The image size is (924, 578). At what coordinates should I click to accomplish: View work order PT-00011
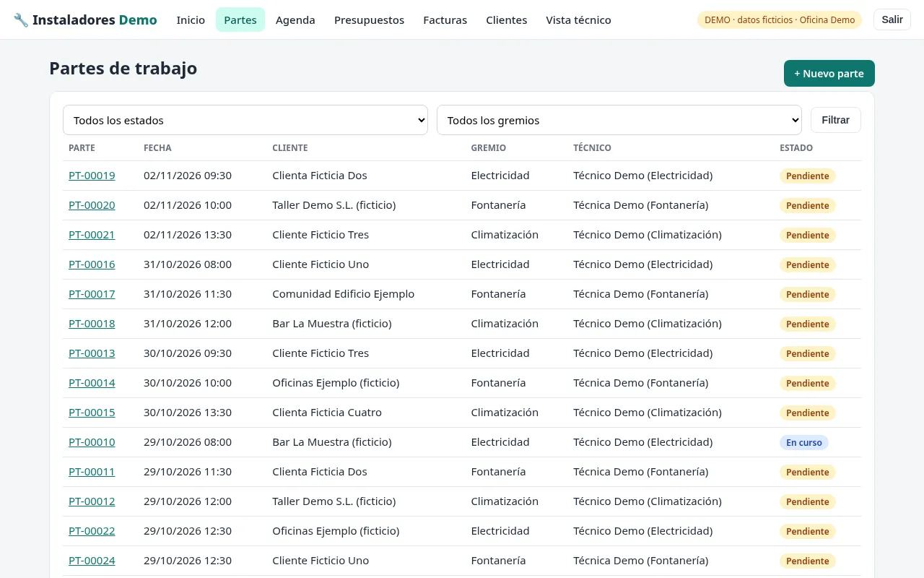tap(92, 472)
